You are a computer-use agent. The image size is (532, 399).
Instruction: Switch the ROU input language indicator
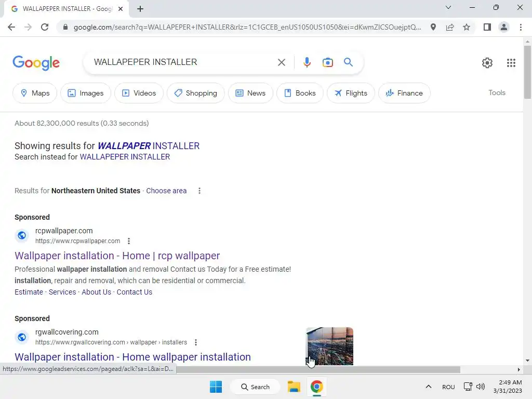(x=448, y=387)
